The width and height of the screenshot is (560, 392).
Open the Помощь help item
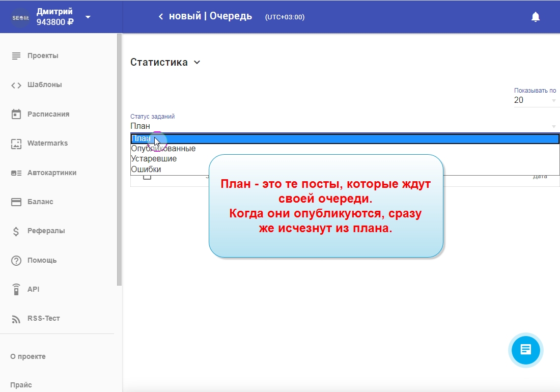tap(42, 260)
